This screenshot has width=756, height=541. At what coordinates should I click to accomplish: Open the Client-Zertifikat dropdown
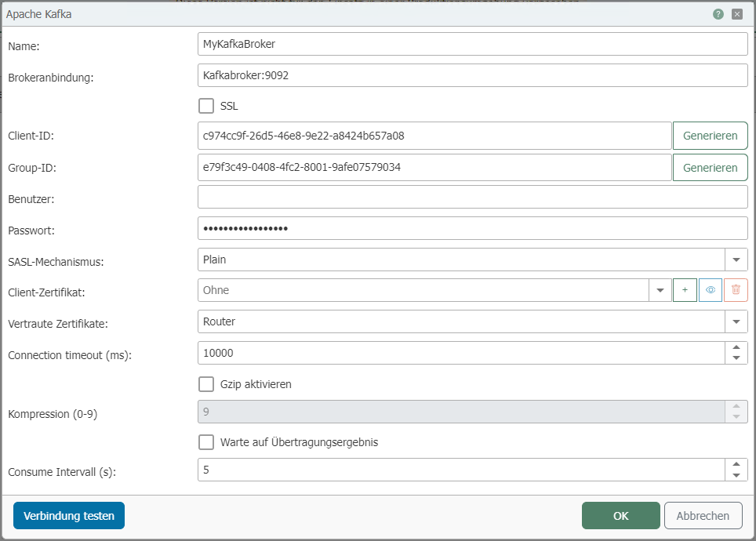click(x=660, y=290)
